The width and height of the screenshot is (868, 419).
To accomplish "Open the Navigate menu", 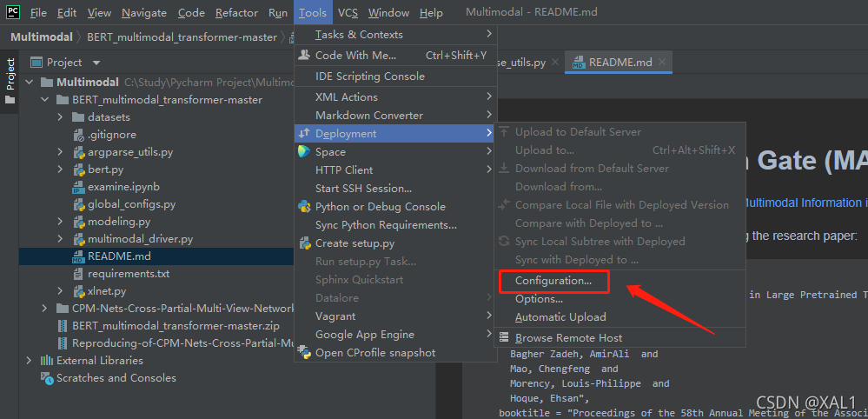I will [x=144, y=12].
